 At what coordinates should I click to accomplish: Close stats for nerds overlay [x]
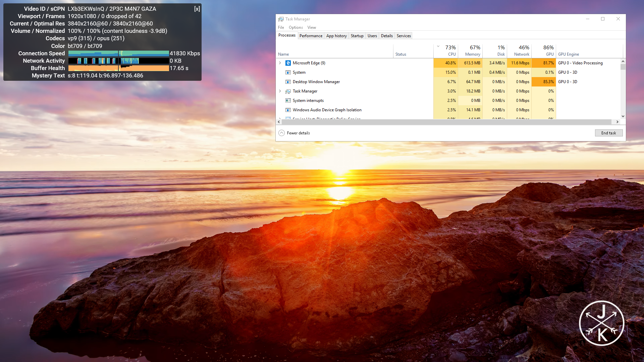pyautogui.click(x=197, y=9)
